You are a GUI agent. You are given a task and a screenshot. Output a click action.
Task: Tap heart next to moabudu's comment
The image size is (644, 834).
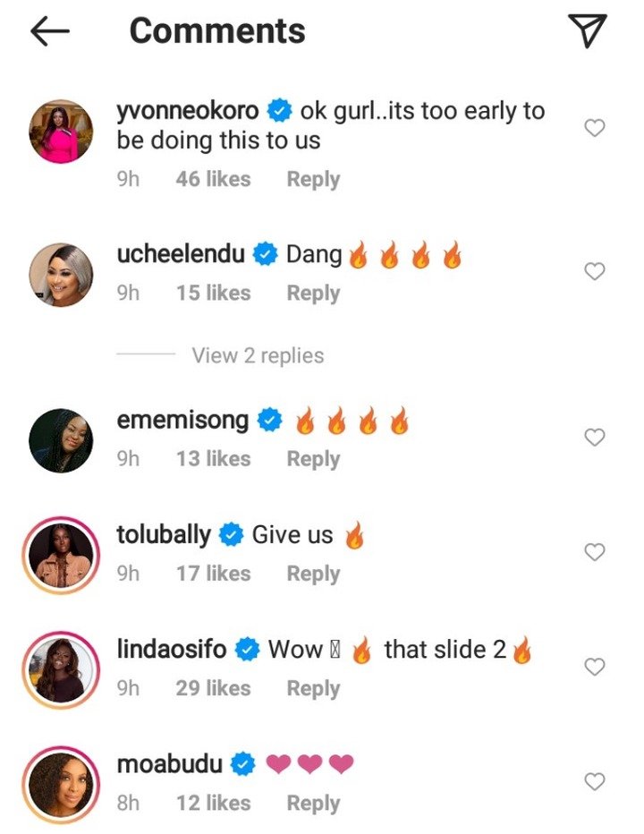click(x=594, y=782)
